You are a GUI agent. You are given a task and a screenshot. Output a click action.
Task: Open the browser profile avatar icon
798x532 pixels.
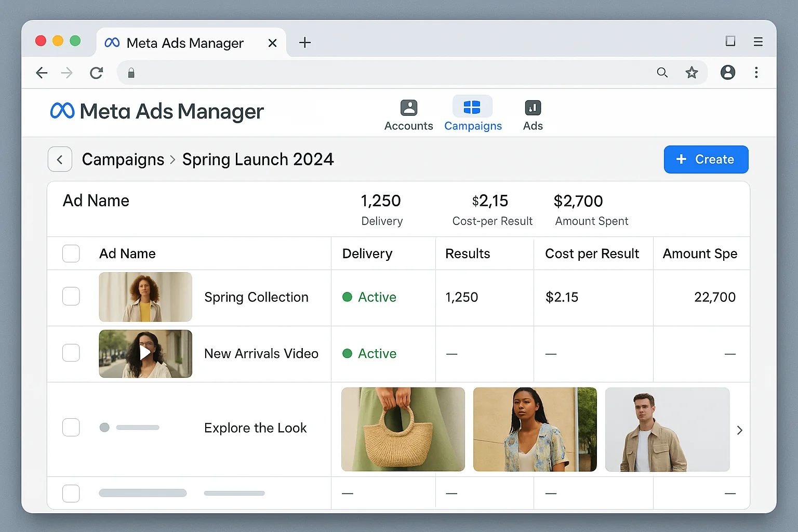tap(727, 73)
